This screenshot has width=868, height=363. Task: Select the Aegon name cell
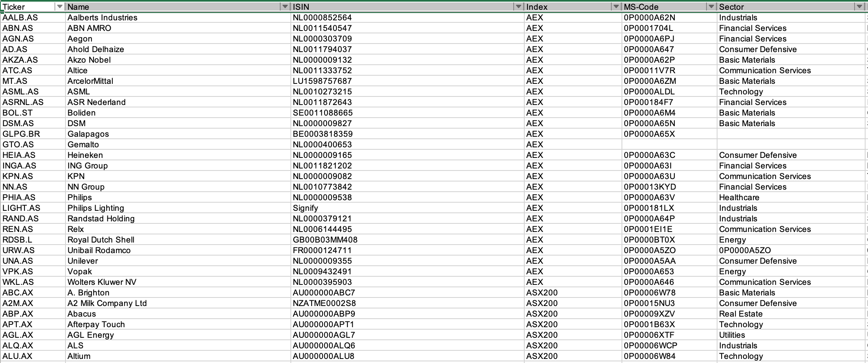pyautogui.click(x=178, y=39)
